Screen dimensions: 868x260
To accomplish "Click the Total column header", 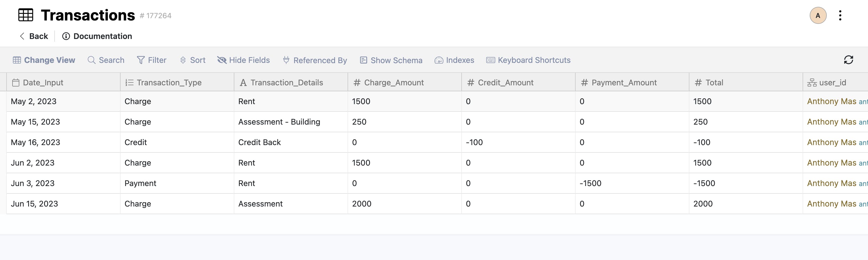I will [x=714, y=82].
